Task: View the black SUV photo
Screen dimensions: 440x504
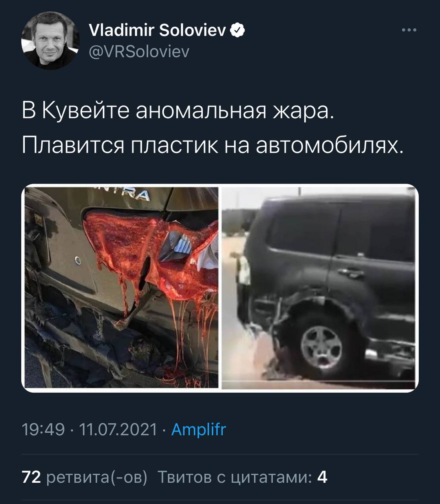Action: point(319,287)
